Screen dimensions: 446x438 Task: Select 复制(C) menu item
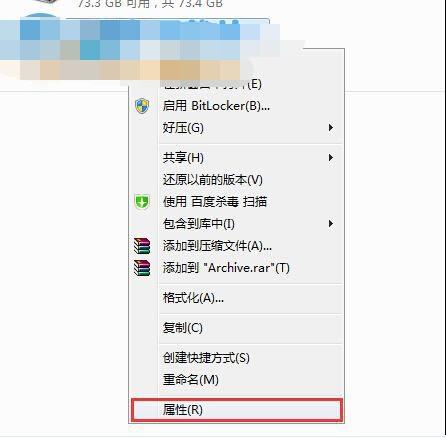[x=236, y=328]
